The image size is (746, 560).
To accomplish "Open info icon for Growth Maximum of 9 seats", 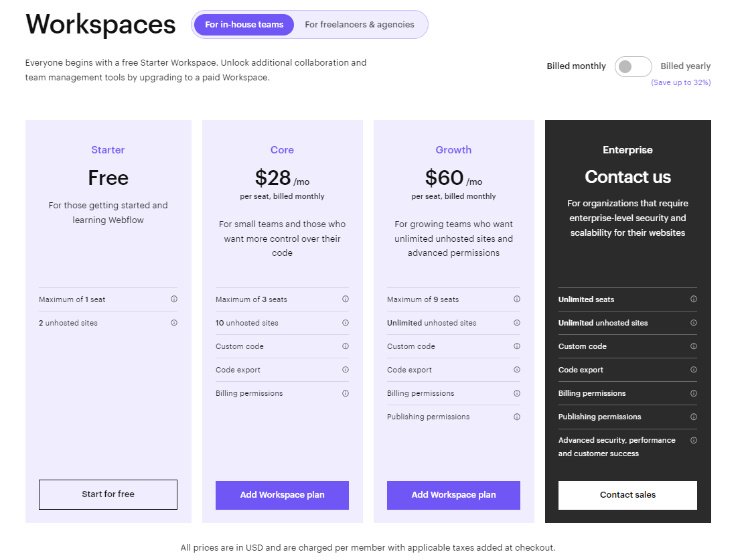I will click(x=517, y=299).
